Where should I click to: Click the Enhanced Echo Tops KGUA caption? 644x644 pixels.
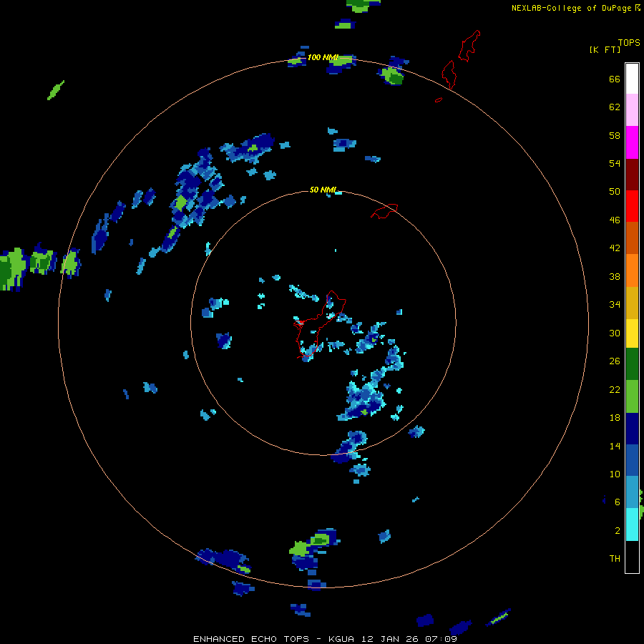[325, 639]
